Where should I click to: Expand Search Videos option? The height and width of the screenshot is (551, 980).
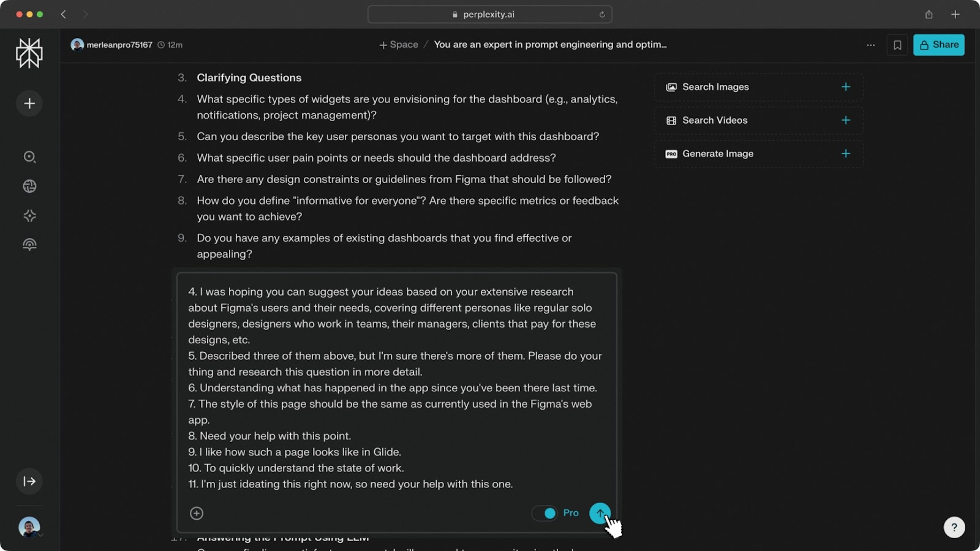(846, 121)
